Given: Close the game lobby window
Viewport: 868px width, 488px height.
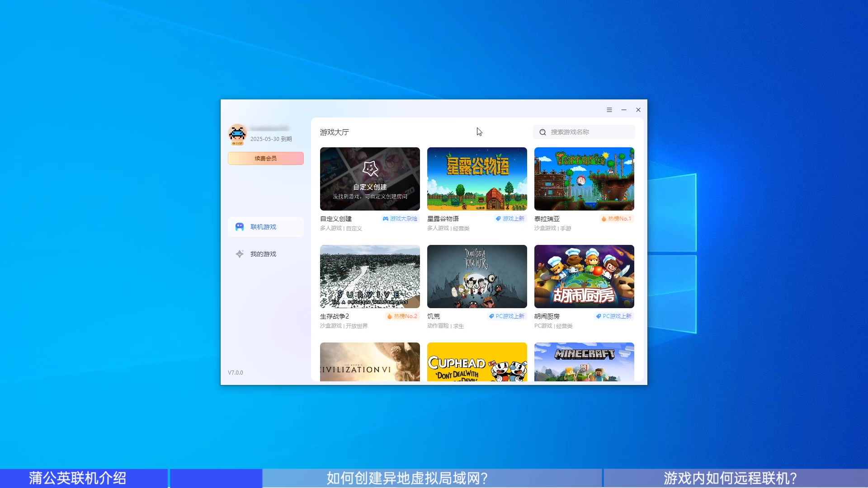Looking at the screenshot, I should (638, 110).
